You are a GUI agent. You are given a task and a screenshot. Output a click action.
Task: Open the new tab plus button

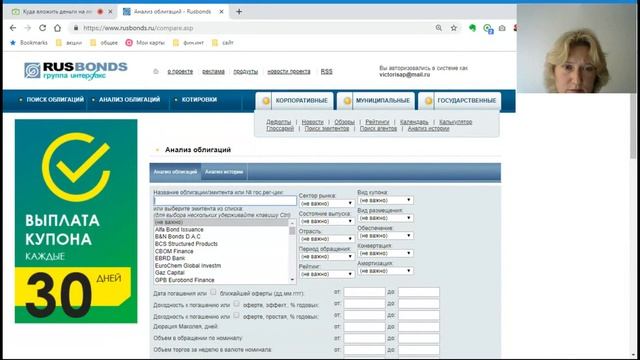(239, 11)
